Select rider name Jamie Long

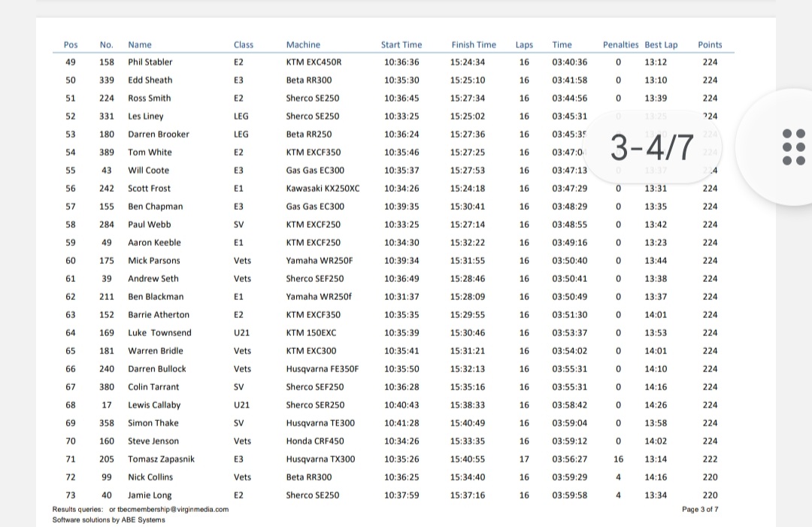click(150, 495)
